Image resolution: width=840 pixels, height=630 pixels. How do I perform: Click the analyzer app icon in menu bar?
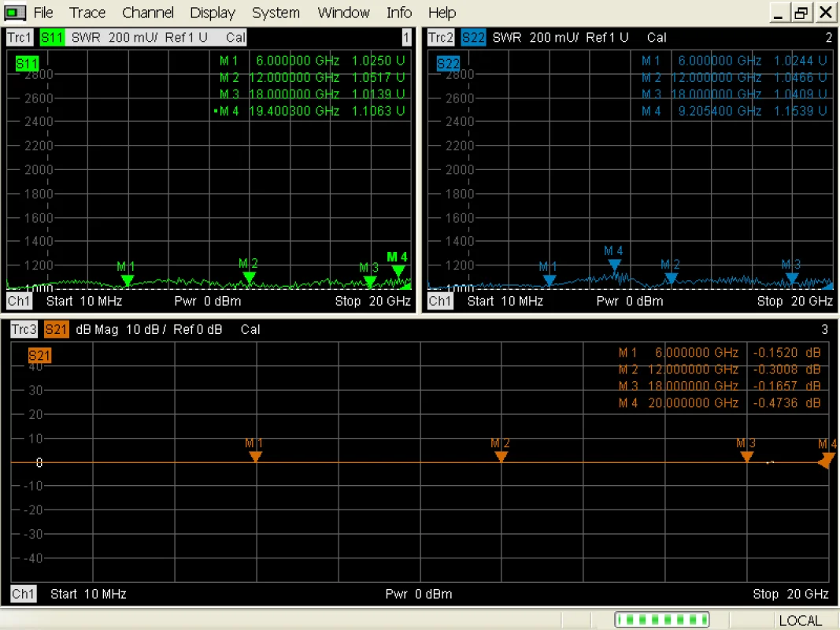click(15, 13)
